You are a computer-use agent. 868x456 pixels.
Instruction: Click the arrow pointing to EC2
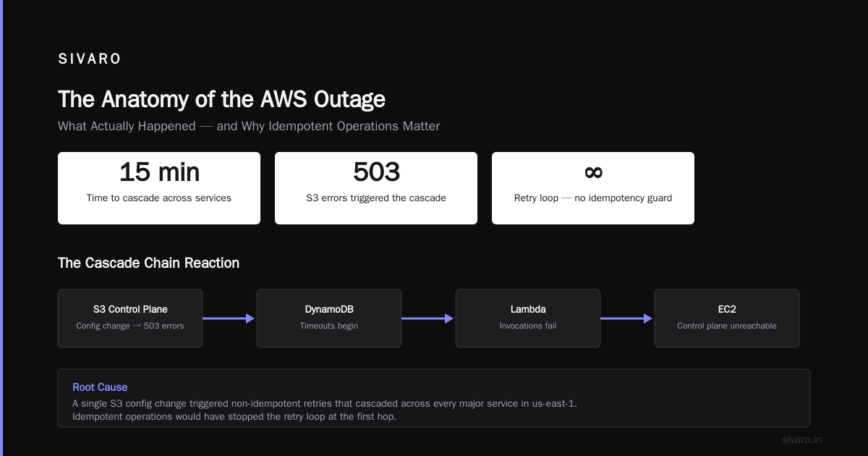point(627,318)
